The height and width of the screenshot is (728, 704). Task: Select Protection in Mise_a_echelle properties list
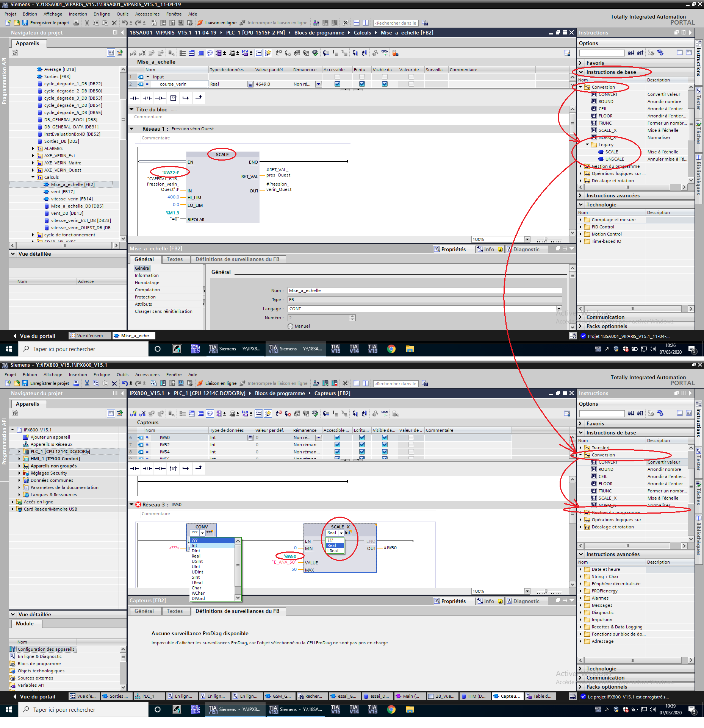click(x=145, y=297)
